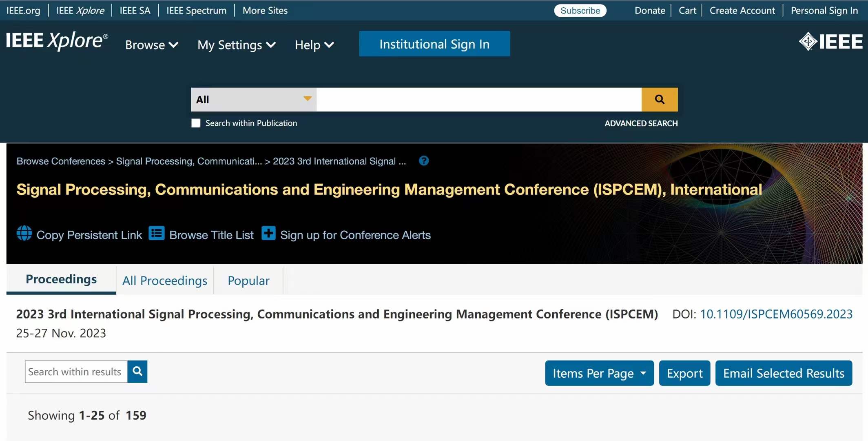Click the Export button

[684, 373]
